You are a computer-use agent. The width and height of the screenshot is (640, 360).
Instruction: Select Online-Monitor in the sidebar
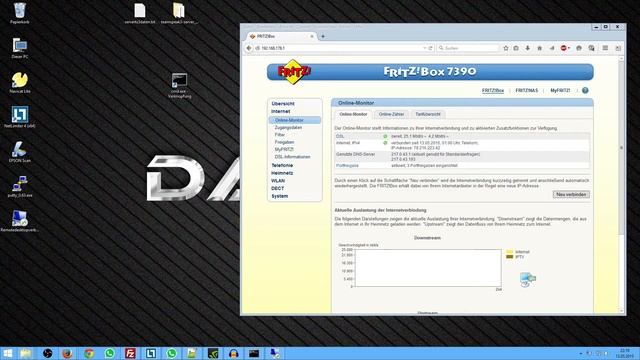[295, 120]
